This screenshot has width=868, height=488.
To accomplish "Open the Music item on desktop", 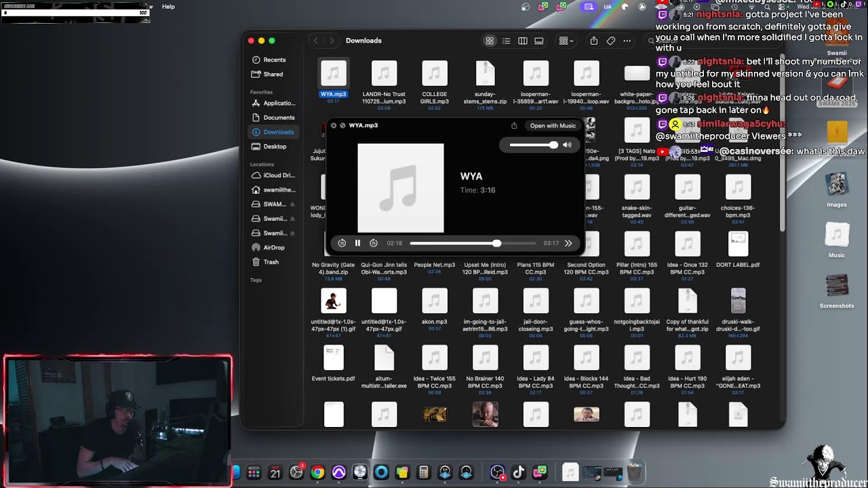I will [x=837, y=240].
